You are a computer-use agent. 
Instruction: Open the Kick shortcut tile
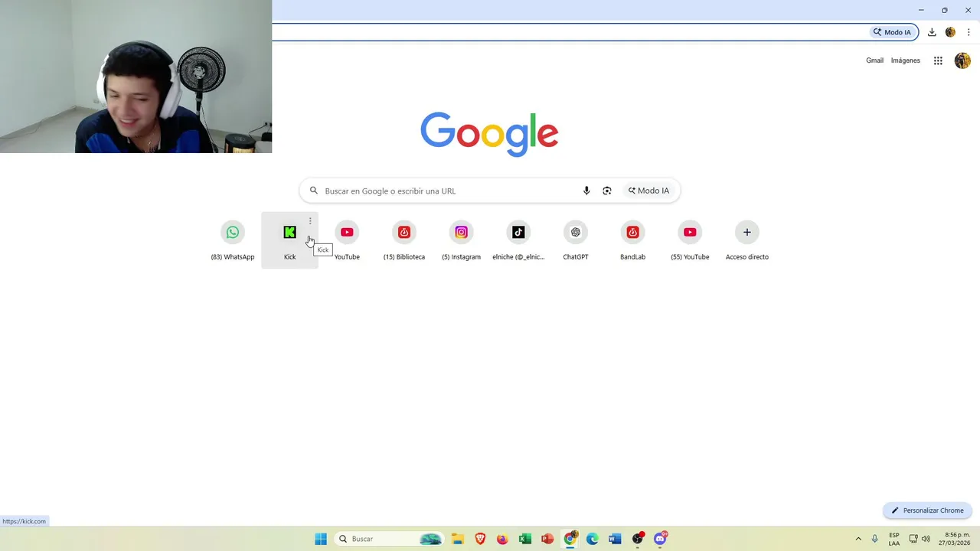click(289, 240)
